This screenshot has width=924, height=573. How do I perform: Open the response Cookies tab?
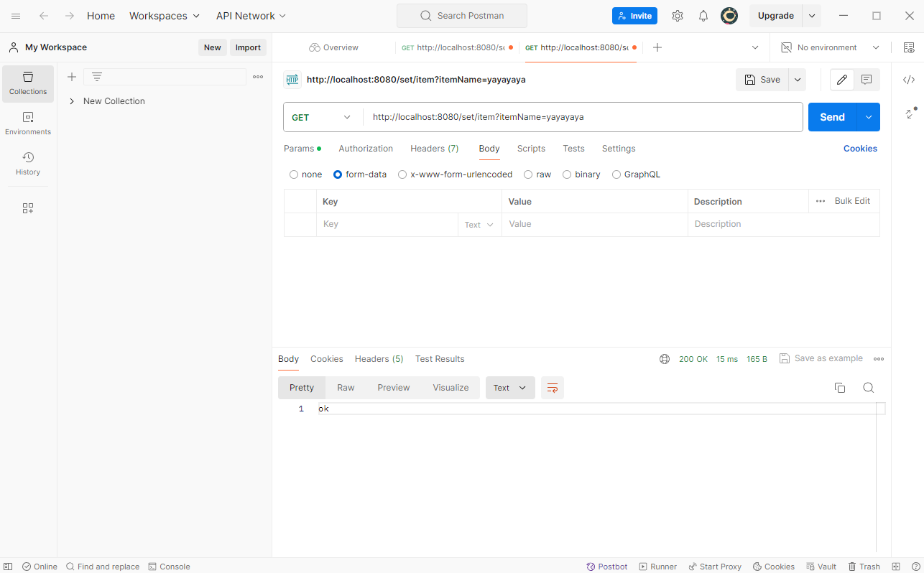(327, 359)
